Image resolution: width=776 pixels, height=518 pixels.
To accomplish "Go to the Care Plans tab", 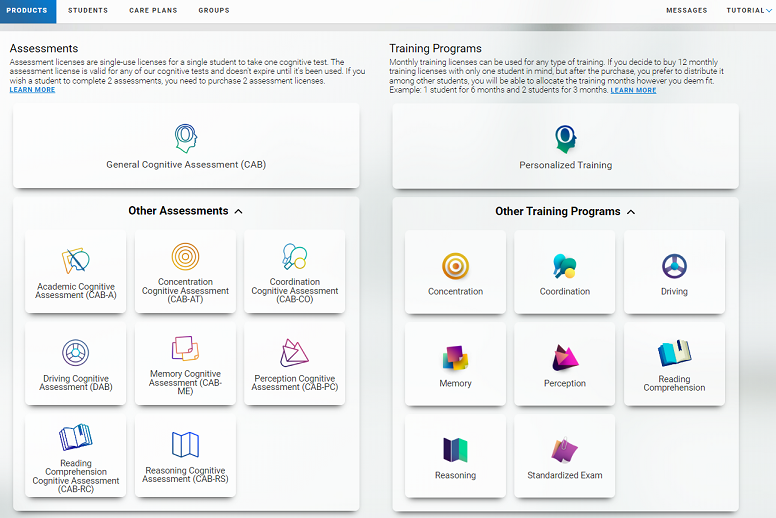I will coord(153,11).
